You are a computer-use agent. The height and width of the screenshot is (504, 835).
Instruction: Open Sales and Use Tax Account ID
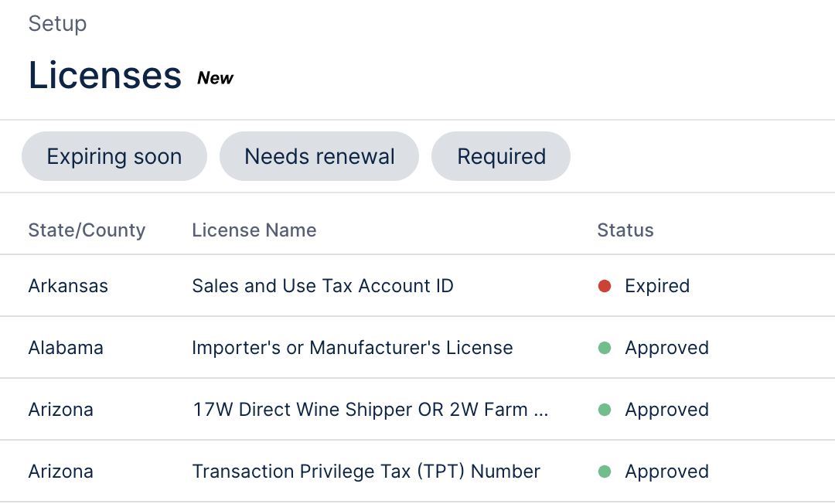322,286
